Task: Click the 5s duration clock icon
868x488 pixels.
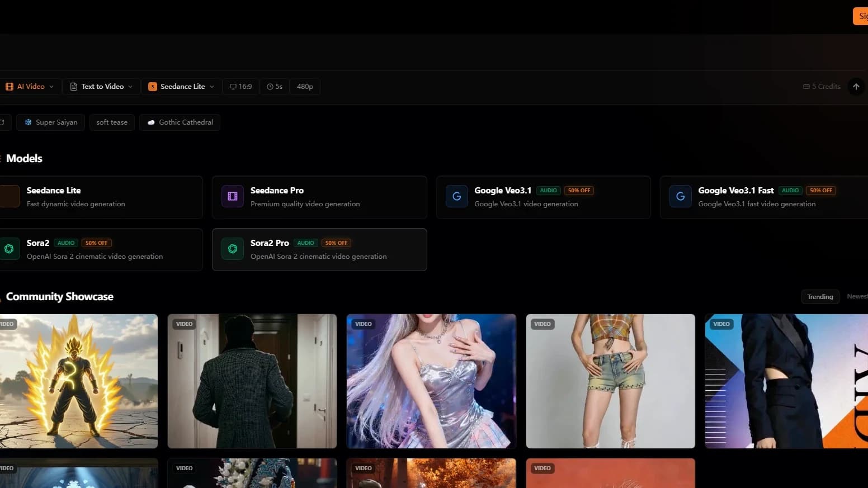Action: tap(269, 86)
